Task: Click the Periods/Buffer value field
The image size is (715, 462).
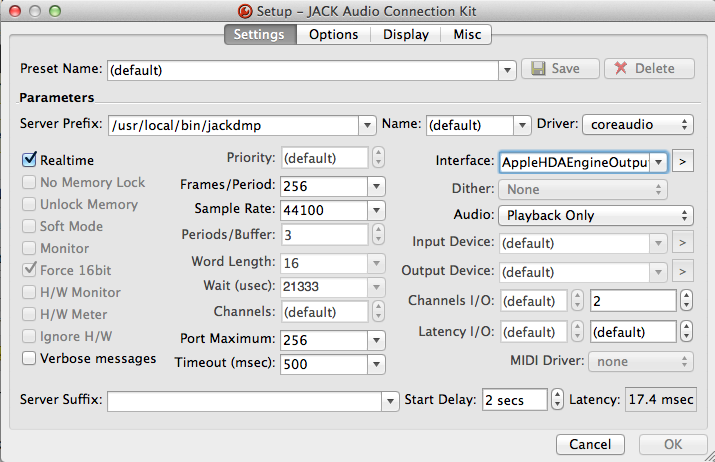Action: (325, 234)
